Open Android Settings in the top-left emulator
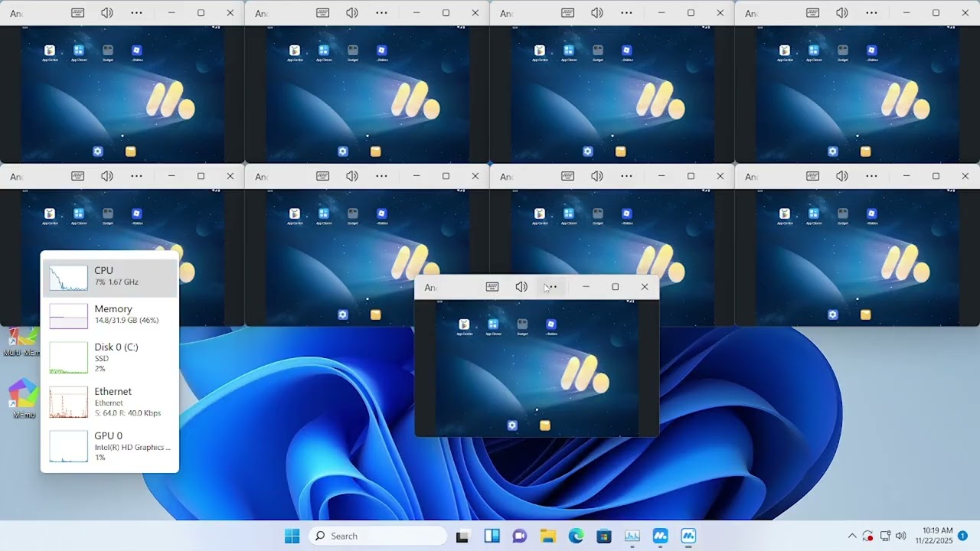The image size is (980, 551). pos(97,152)
